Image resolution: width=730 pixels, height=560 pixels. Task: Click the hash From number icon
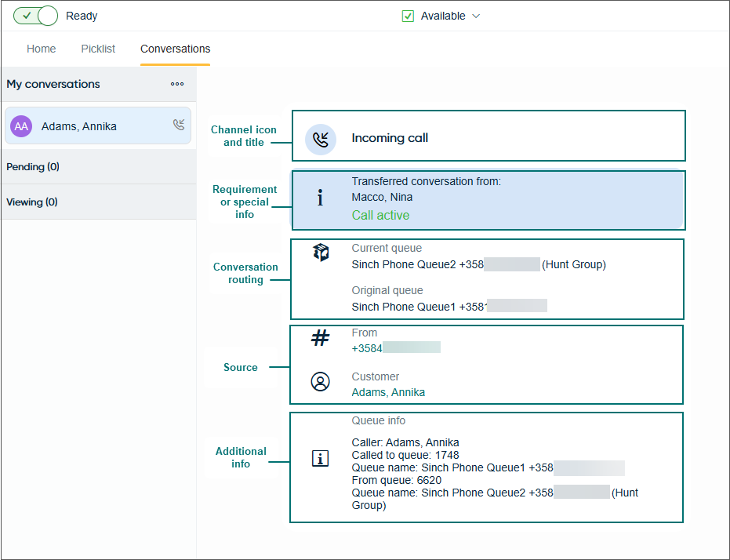[x=320, y=337]
